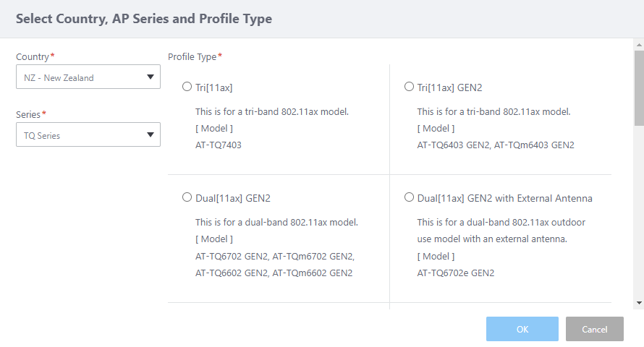Screen dimensions: 644x347
Task: Click the scrollbar down arrow
Action: (x=638, y=303)
